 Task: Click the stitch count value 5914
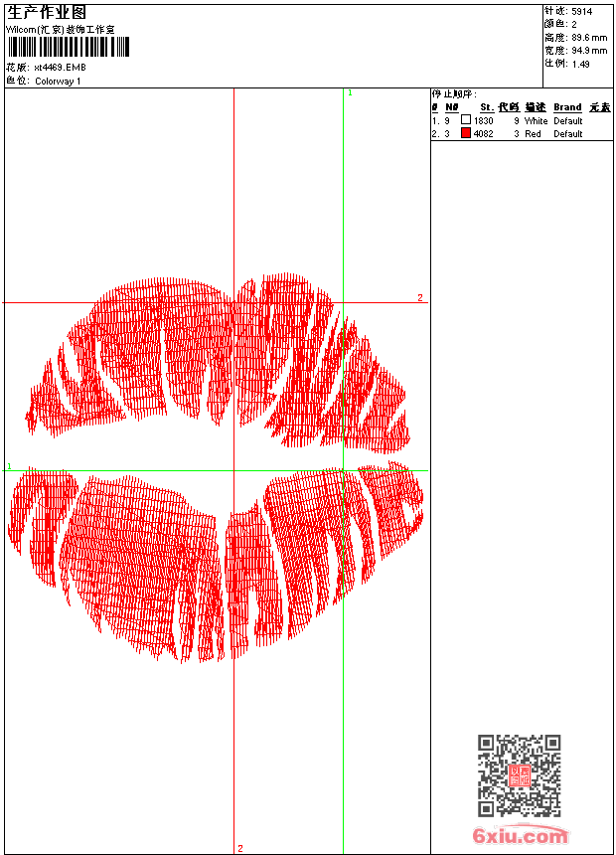tap(581, 12)
